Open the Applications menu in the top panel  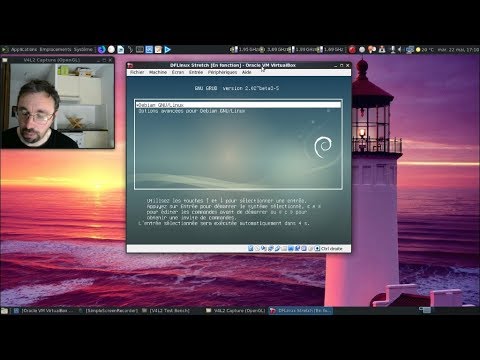24,49
